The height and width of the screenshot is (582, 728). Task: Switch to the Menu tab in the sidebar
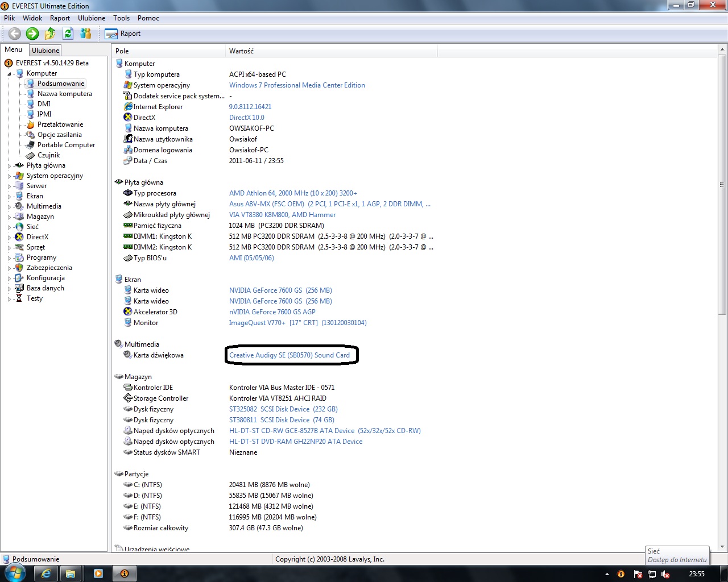click(14, 49)
